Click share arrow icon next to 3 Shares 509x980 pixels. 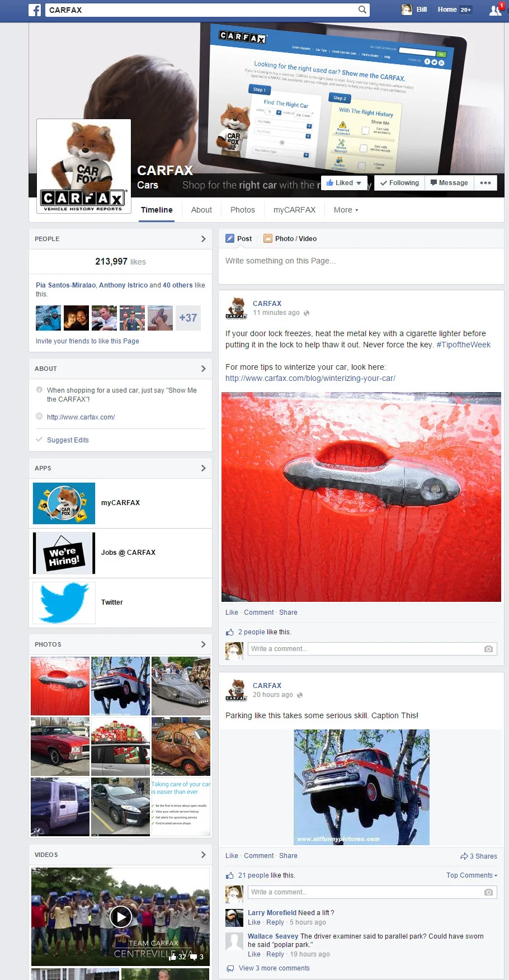point(464,856)
